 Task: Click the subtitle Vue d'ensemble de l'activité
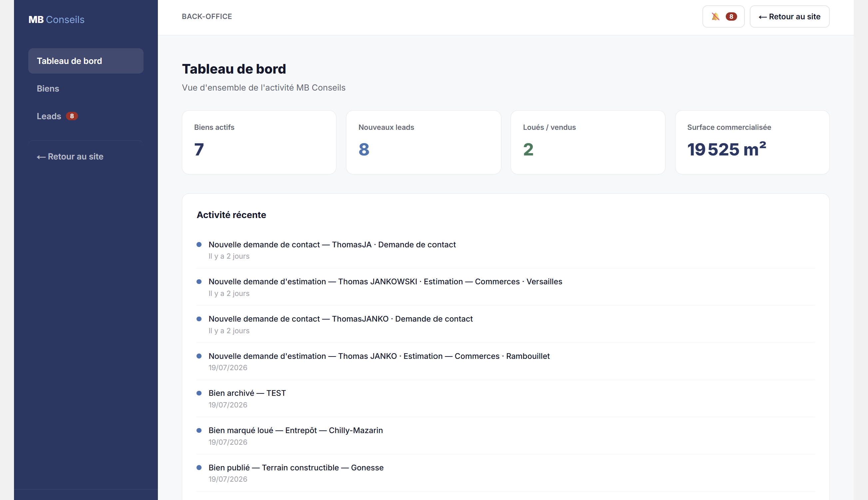coord(264,88)
